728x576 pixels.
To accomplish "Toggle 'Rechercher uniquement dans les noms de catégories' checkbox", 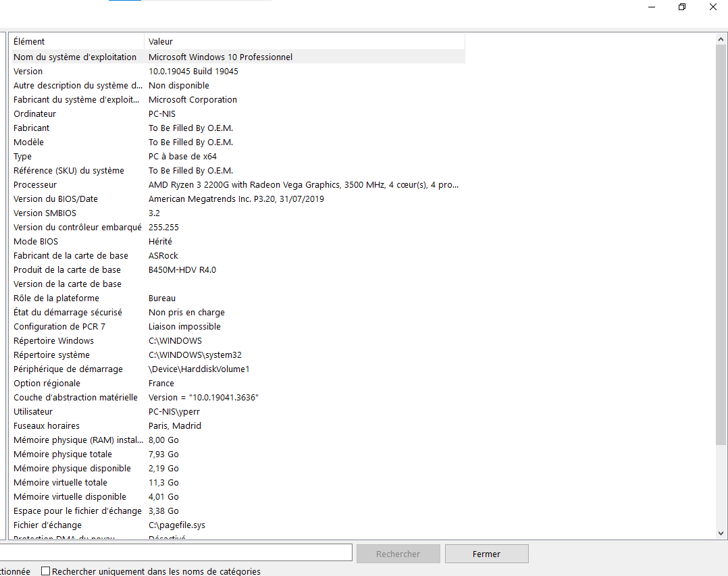I will point(46,571).
